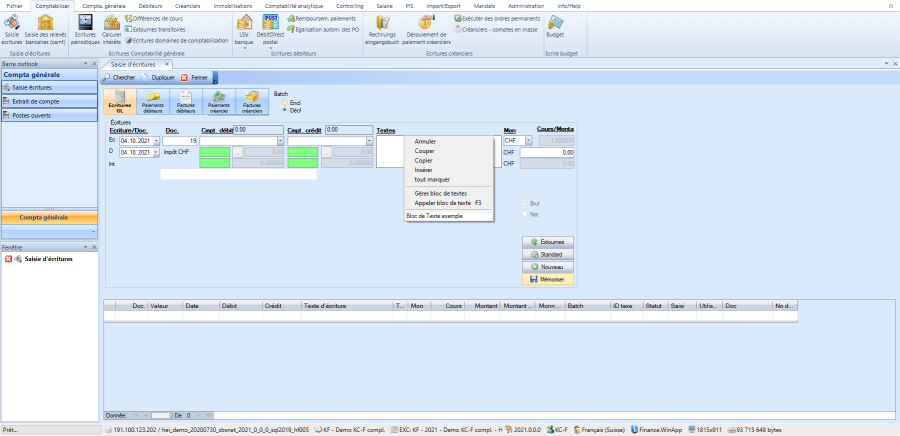Choose the Brut radio option
The width and height of the screenshot is (900, 436).
pos(524,203)
